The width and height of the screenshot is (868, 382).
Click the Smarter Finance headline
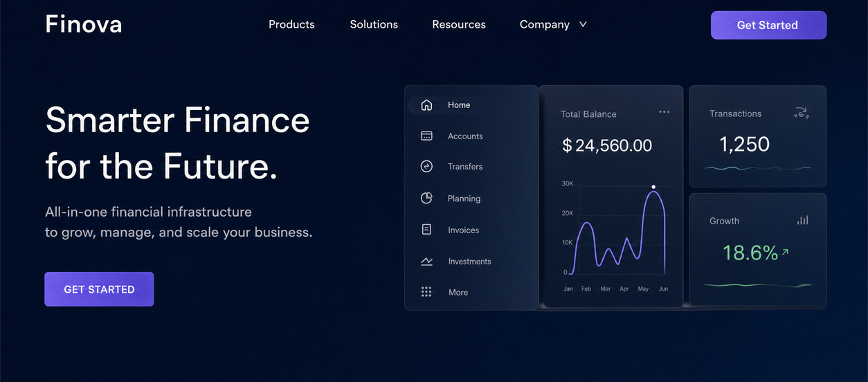coord(177,119)
